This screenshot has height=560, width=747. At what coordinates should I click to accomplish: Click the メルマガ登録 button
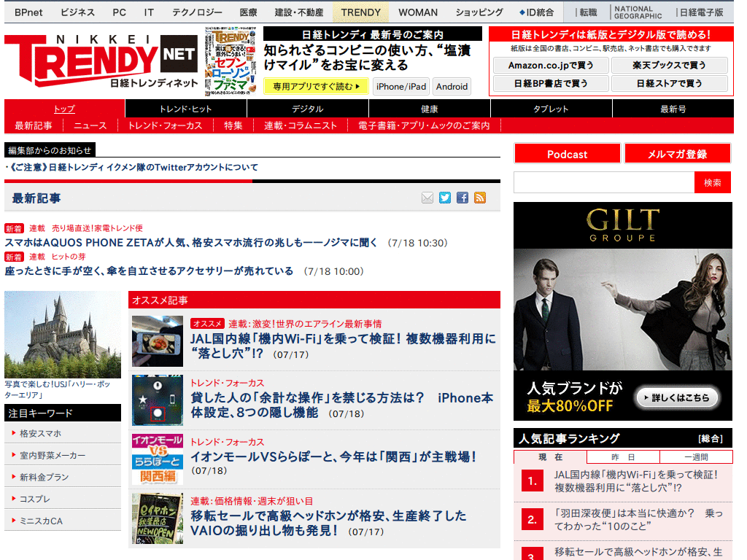(x=677, y=154)
